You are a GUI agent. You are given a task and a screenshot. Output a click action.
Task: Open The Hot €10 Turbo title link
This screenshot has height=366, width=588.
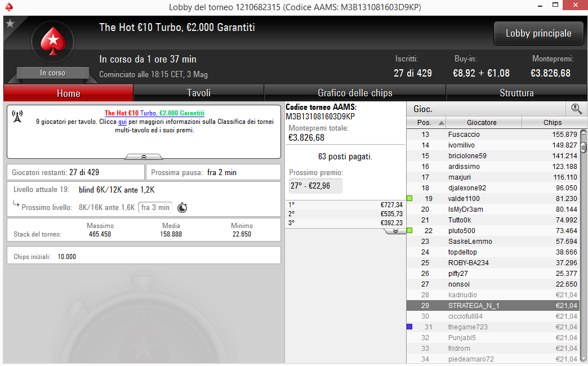[154, 113]
